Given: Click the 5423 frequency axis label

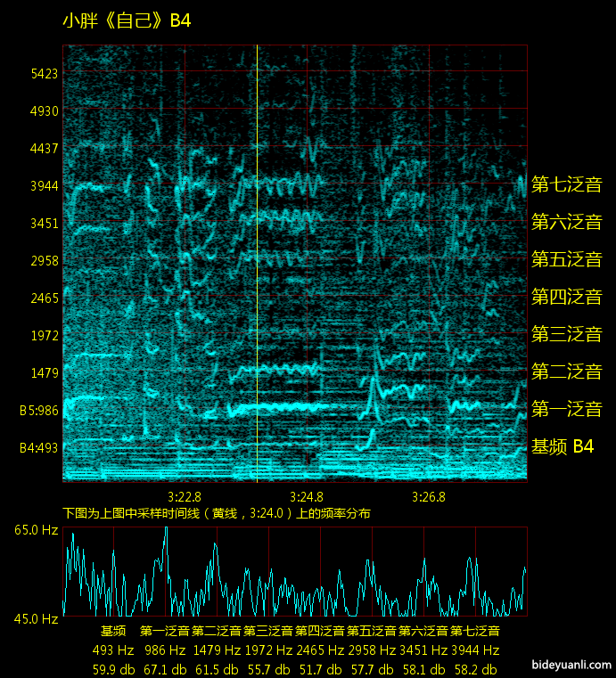Looking at the screenshot, I should (x=44, y=74).
